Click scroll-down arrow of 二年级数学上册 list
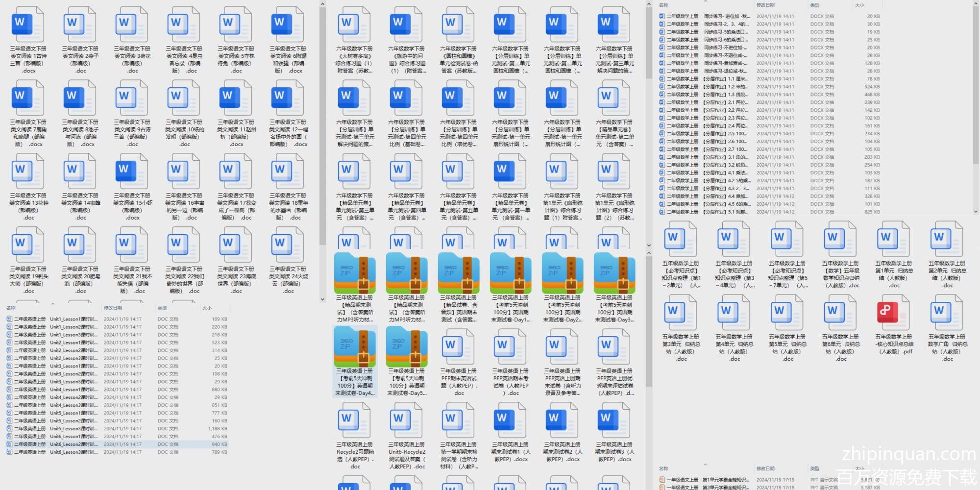980x490 pixels. (x=975, y=212)
